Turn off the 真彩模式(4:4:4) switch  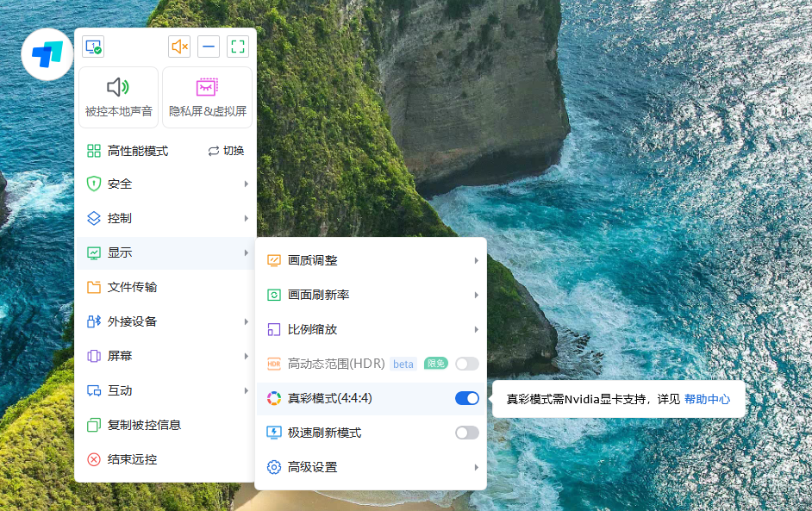467,398
